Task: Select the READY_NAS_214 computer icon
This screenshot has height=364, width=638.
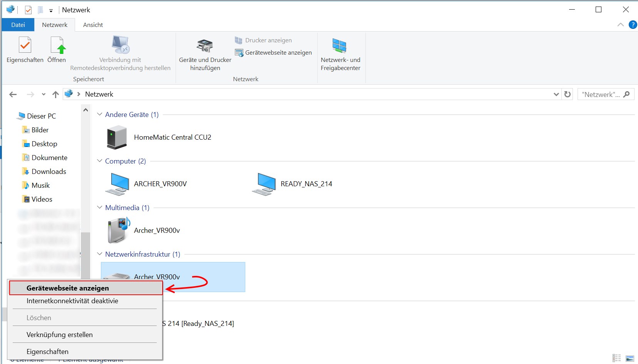Action: coord(264,184)
